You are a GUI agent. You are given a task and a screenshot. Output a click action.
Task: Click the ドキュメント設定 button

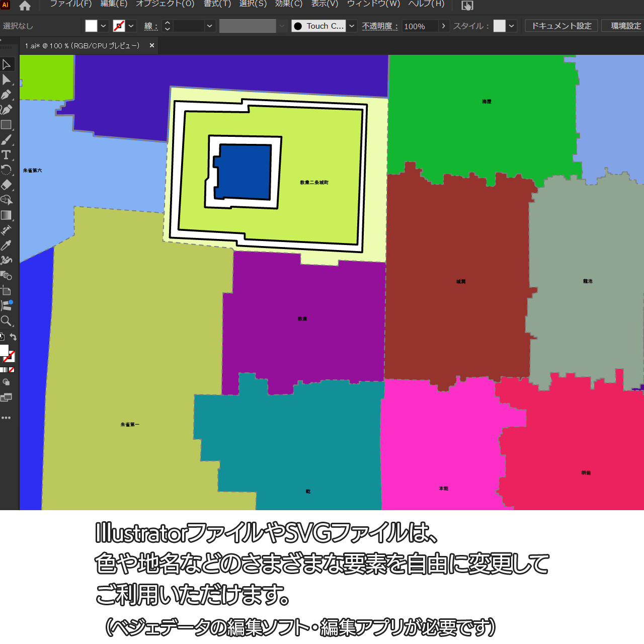[561, 26]
